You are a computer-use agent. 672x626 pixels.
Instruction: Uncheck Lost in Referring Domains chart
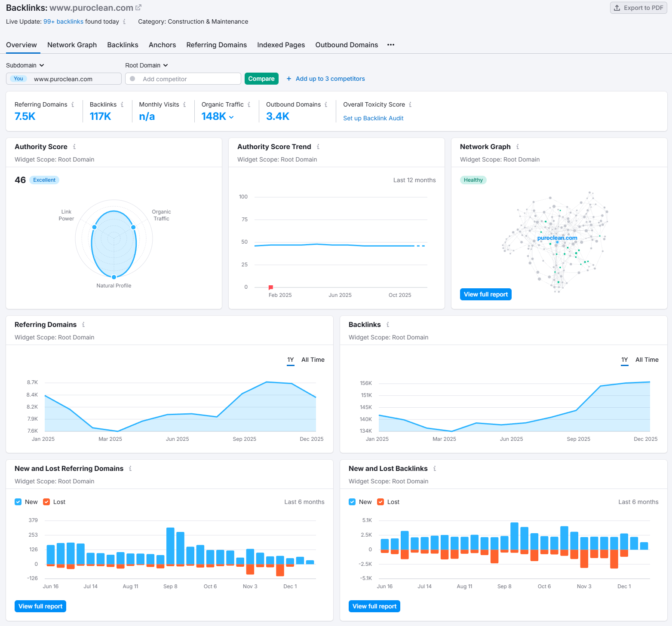pos(46,502)
